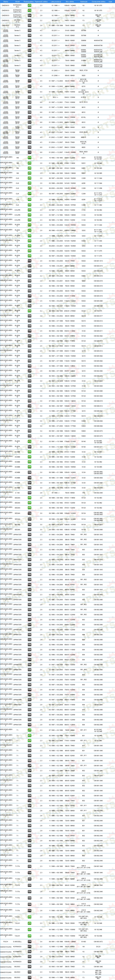Click the Model column header

point(17,1)
